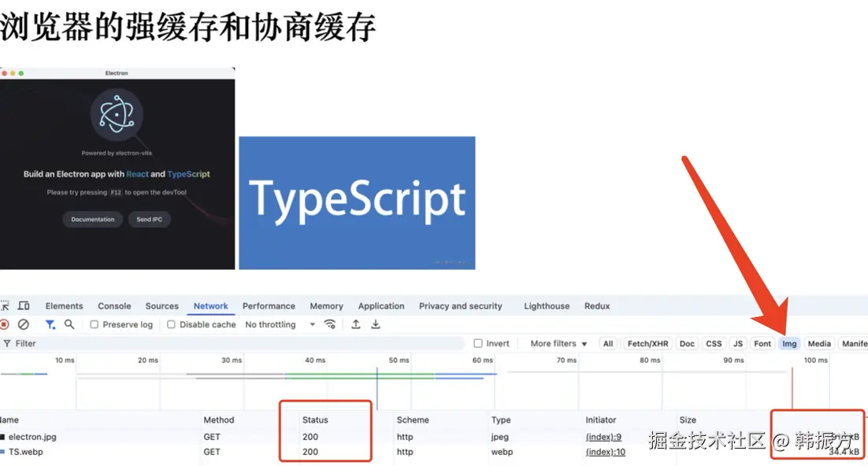This screenshot has width=868, height=466.
Task: Export the HAR file with the download icon
Action: [376, 324]
